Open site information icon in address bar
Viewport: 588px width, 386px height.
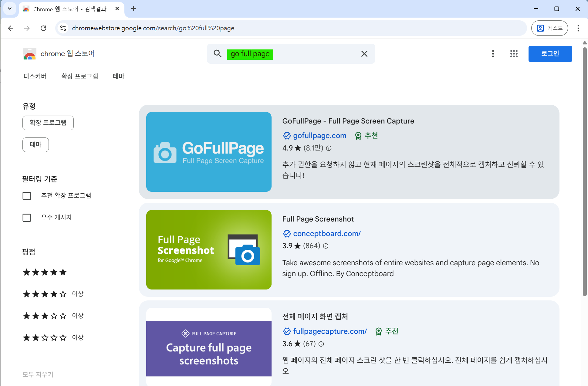pos(63,28)
